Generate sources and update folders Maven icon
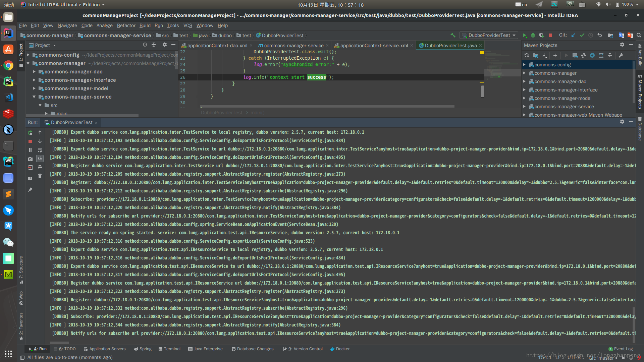Image resolution: width=644 pixels, height=362 pixels. click(535, 55)
